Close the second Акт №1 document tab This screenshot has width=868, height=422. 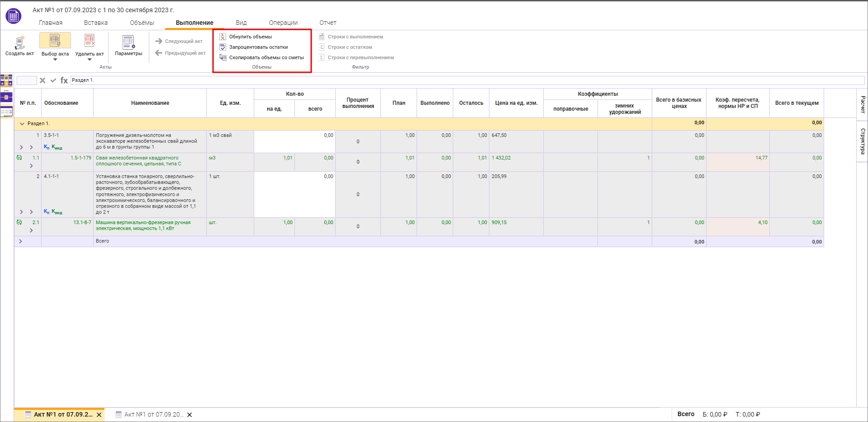pyautogui.click(x=190, y=415)
